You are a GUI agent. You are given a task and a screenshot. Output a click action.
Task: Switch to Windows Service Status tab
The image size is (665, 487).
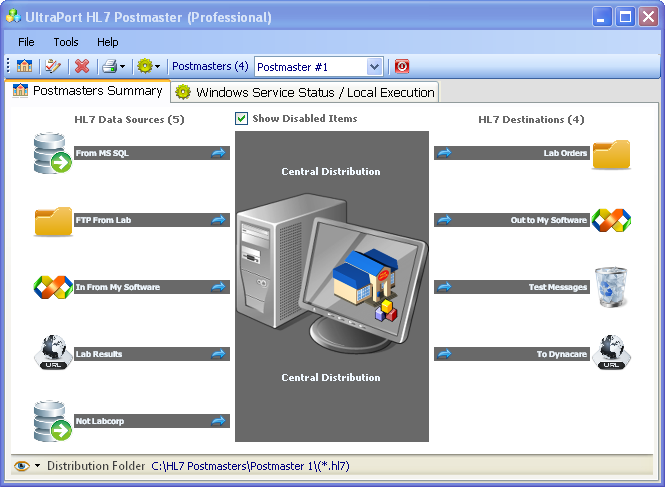[305, 92]
